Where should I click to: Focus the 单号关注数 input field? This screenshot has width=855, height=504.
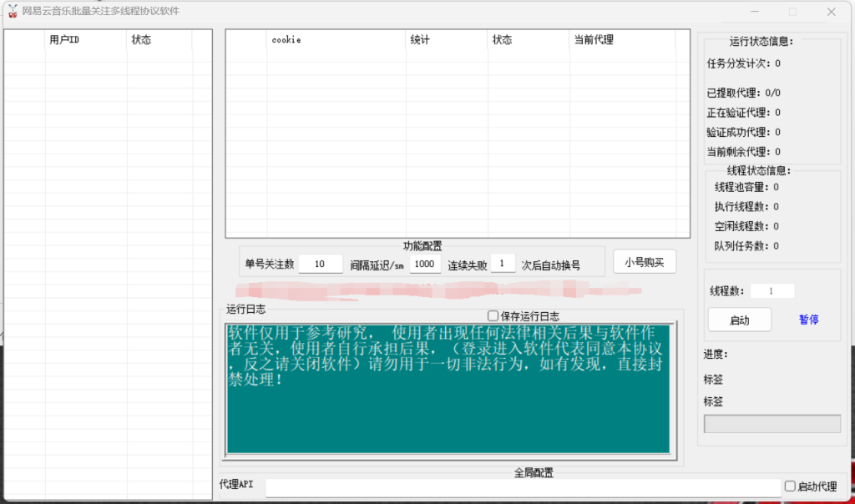(x=321, y=265)
